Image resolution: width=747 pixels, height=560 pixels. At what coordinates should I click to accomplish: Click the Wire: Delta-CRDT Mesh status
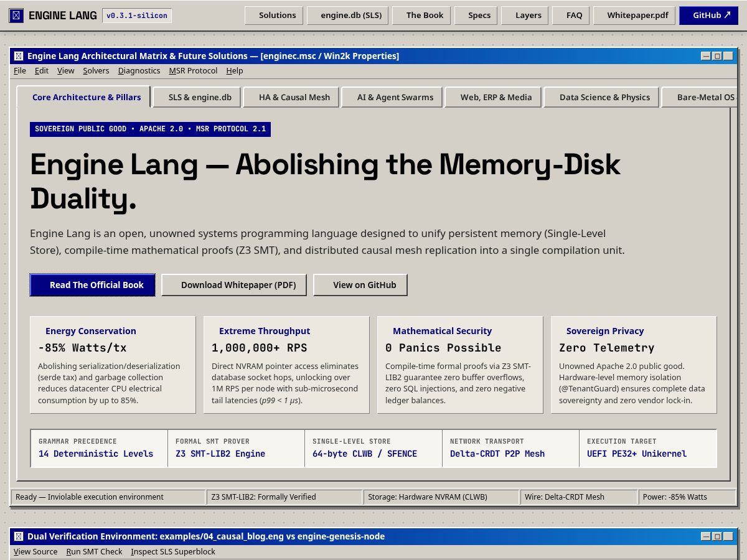(x=579, y=497)
